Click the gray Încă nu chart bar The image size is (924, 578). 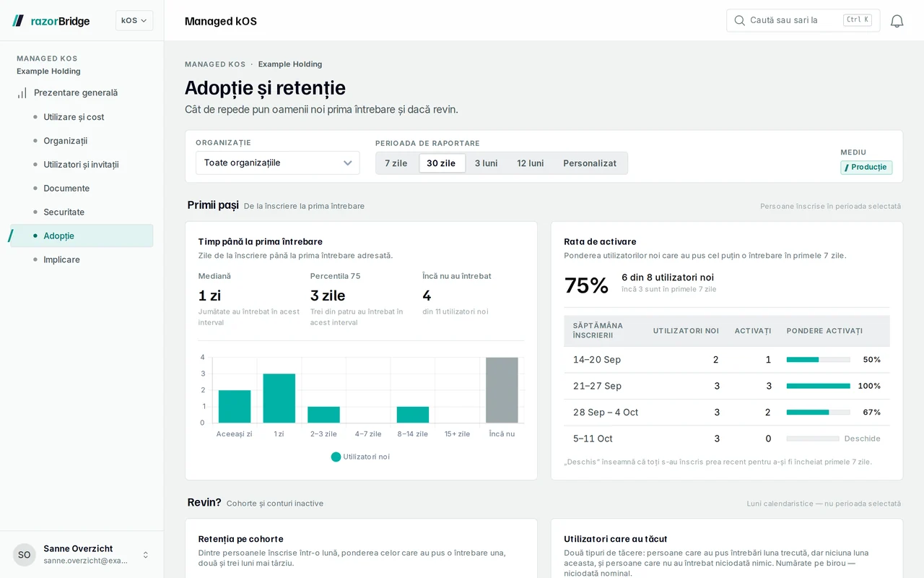coord(502,390)
